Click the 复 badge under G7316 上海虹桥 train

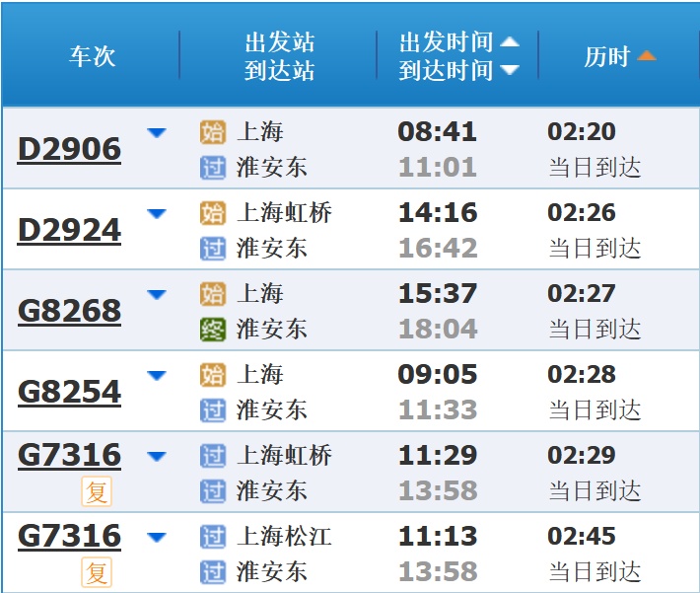(x=97, y=490)
